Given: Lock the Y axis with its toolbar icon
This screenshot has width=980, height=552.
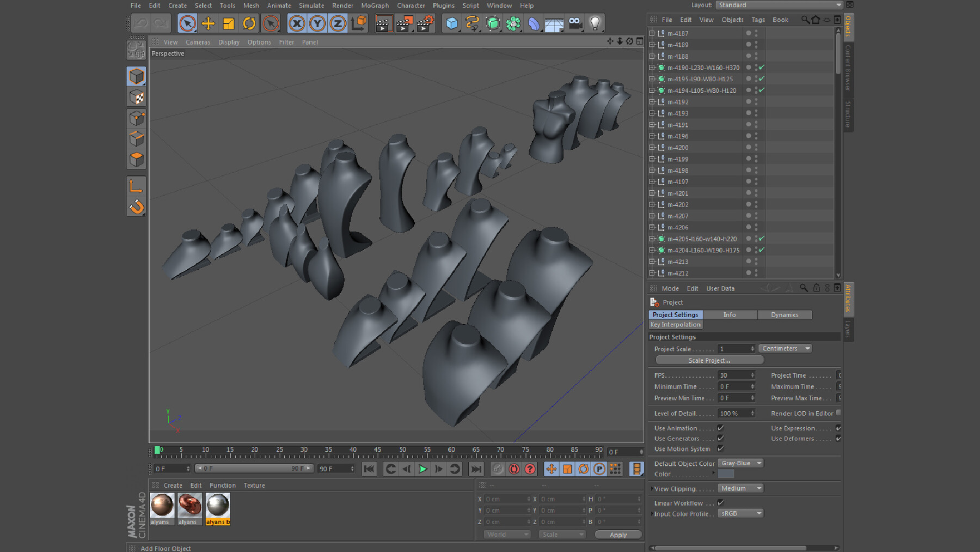Looking at the screenshot, I should [316, 23].
